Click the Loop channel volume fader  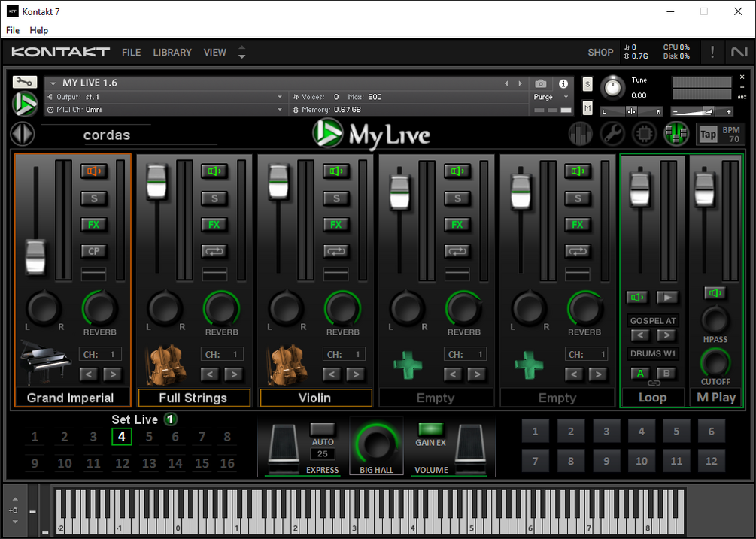coord(640,189)
